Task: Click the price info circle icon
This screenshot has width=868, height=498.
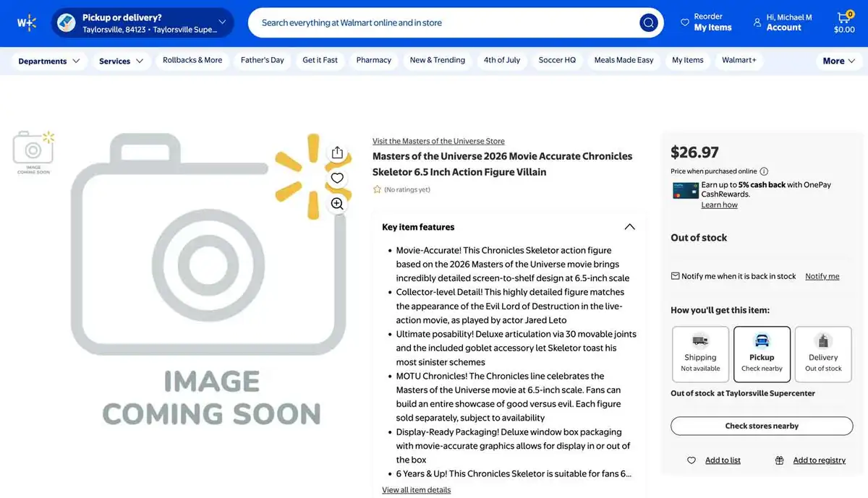Action: 764,171
